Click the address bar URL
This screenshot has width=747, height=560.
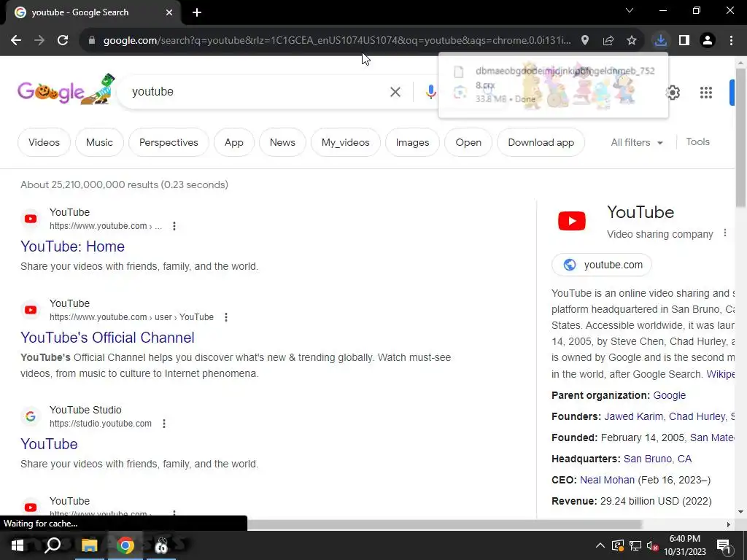coord(336,41)
